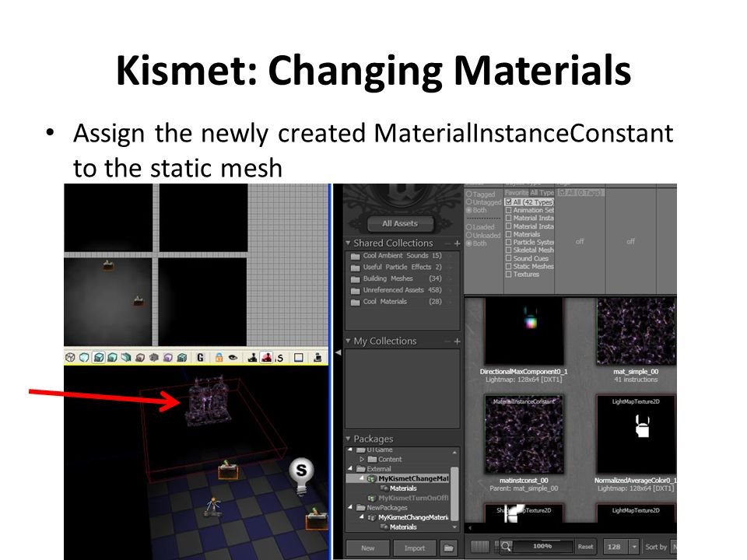Click the rightmost viewport toolbar icon

coord(317,357)
